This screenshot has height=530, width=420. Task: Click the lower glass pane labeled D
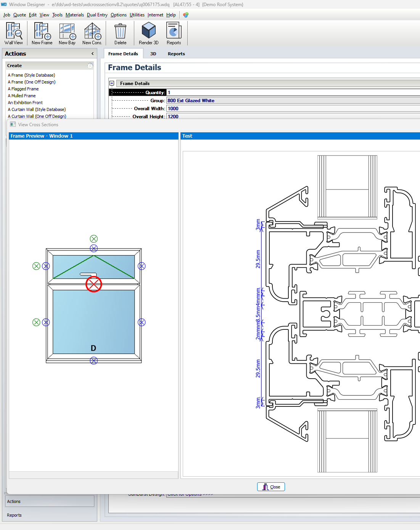click(x=93, y=322)
